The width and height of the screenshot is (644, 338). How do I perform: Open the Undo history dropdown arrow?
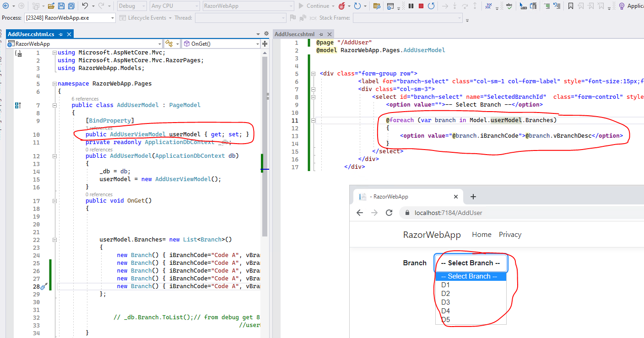point(92,6)
